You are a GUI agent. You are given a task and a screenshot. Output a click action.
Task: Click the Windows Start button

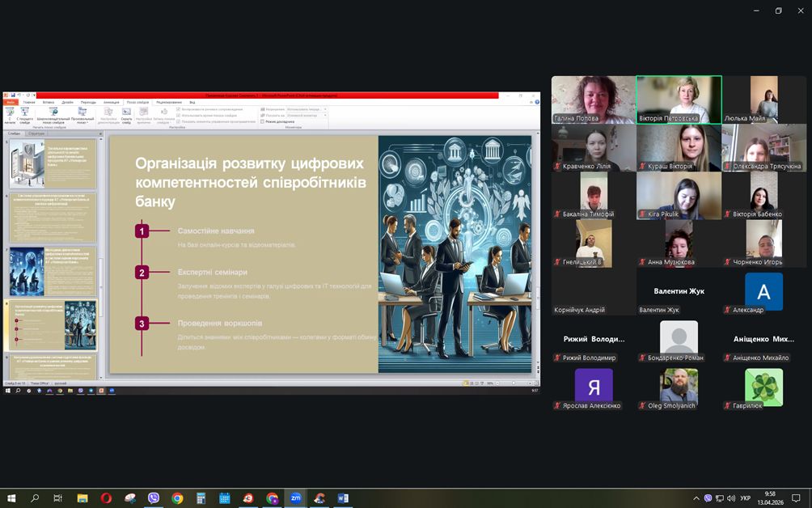11,498
